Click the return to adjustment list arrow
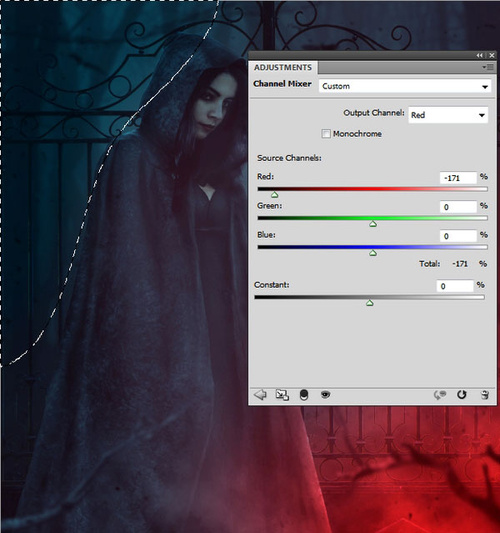This screenshot has width=500, height=533. pyautogui.click(x=260, y=395)
